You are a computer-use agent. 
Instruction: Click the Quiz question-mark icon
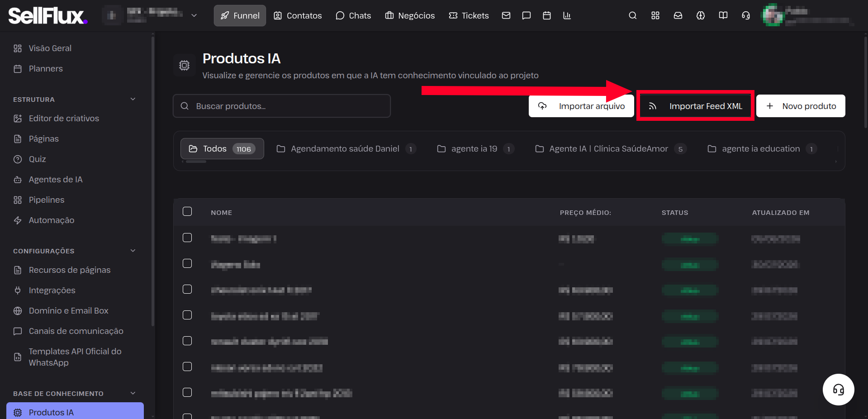[x=18, y=159]
